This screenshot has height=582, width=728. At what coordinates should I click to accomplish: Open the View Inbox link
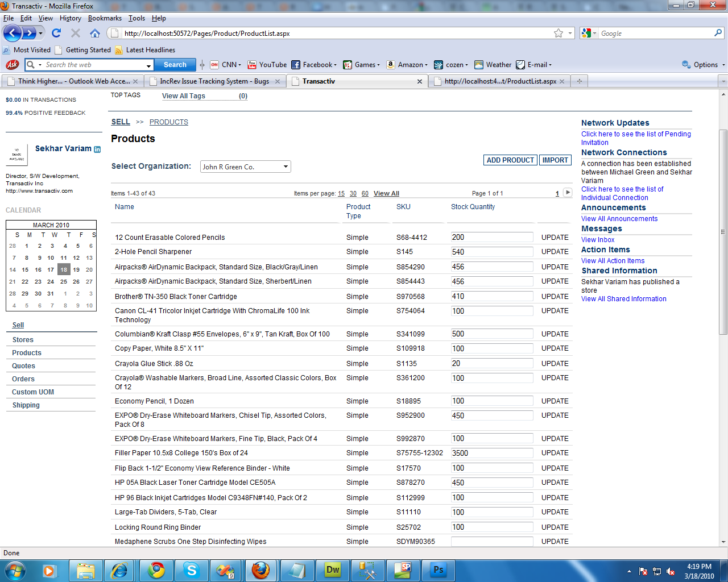(x=598, y=240)
